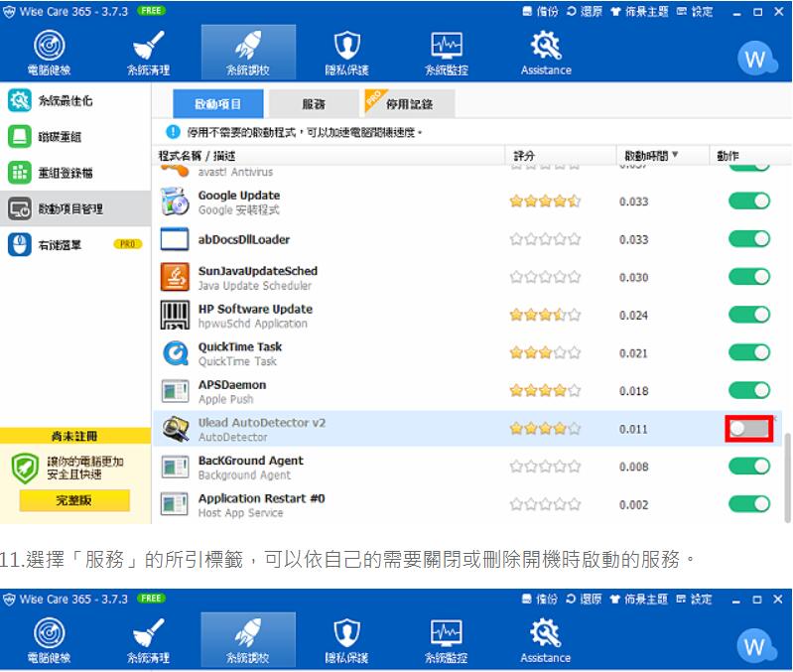The image size is (793, 672).
Task: Disable APSDaemon startup toggle
Action: (x=749, y=390)
